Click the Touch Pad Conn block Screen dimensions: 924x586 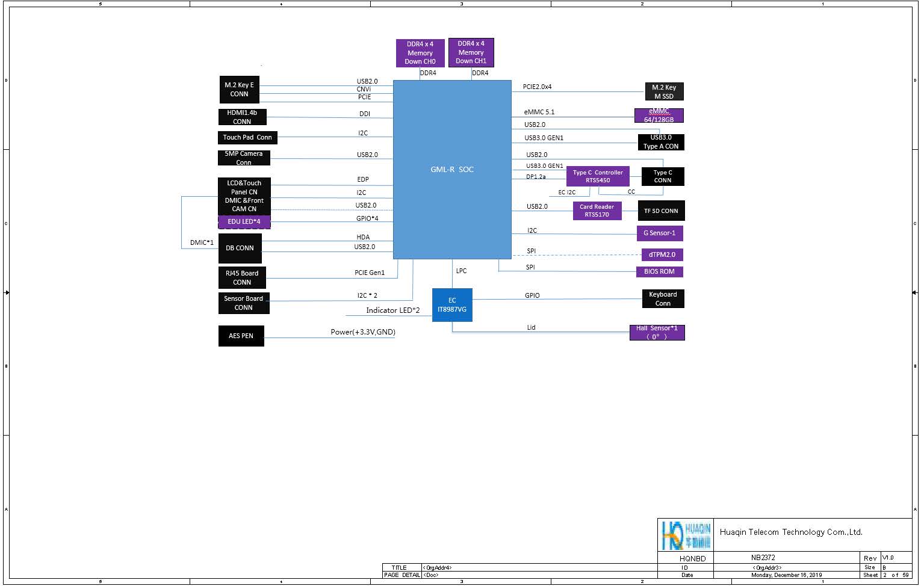[247, 137]
